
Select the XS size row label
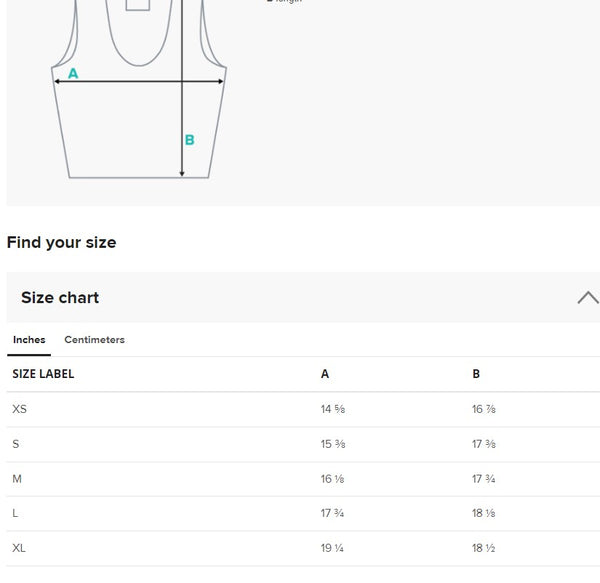coord(20,409)
